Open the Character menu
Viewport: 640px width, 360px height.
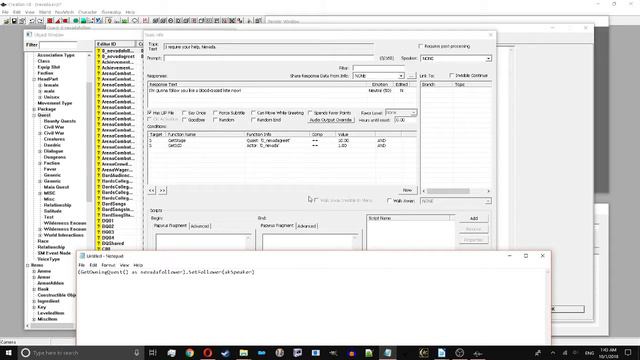87,12
